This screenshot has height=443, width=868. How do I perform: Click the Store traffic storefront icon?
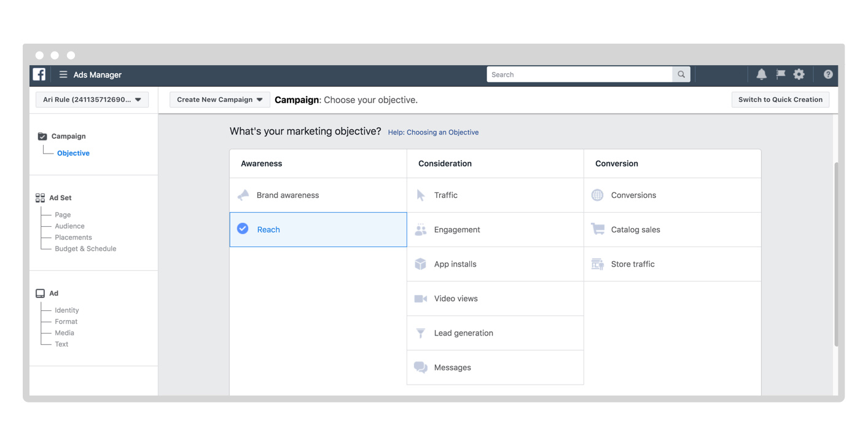tap(597, 264)
